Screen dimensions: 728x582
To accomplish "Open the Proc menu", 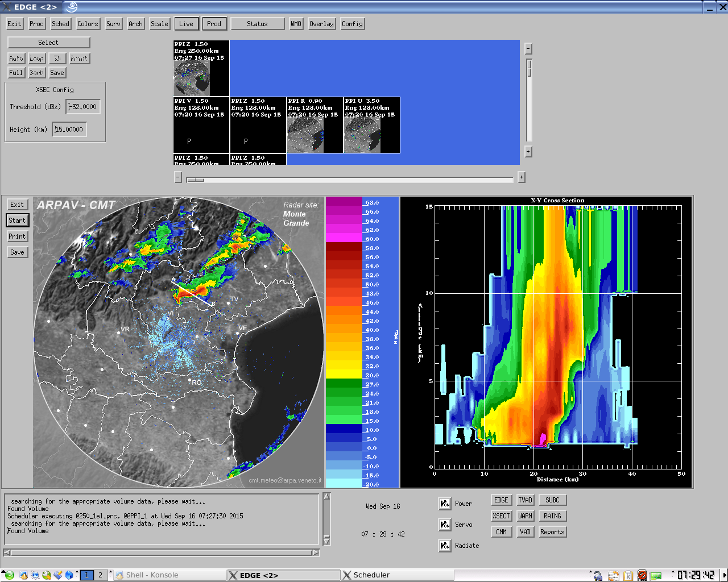I will 37,24.
